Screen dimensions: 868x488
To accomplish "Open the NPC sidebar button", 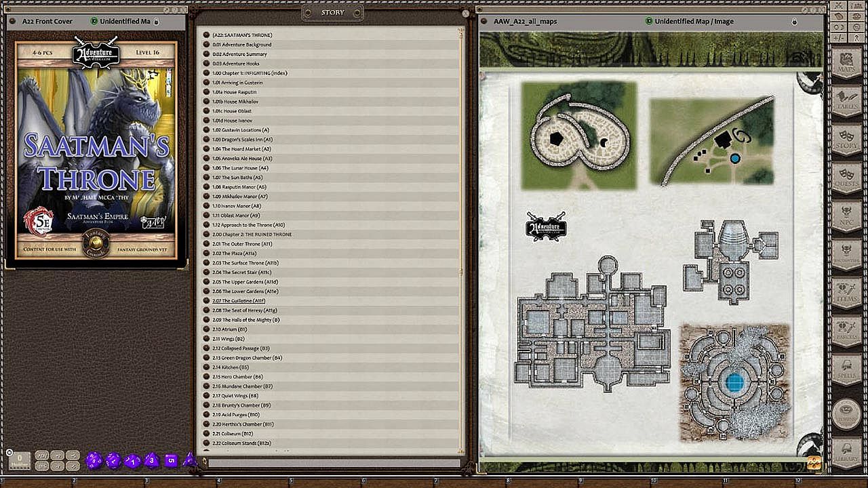I will click(846, 216).
